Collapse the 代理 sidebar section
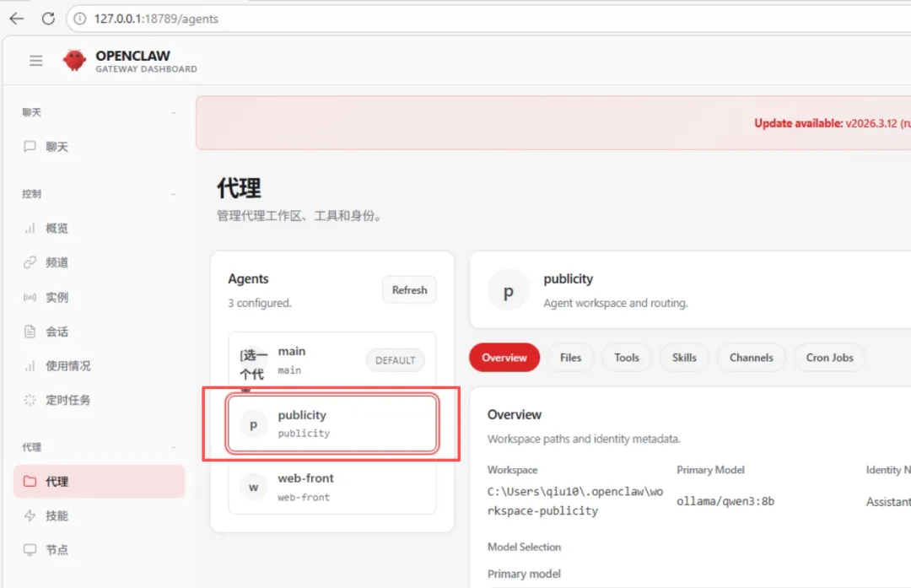Image resolution: width=911 pixels, height=588 pixels. coord(173,447)
